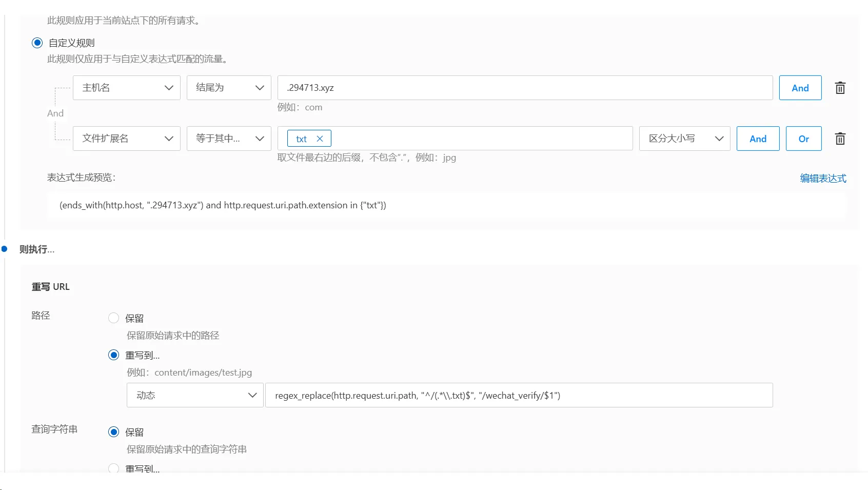Select 保留 for the query string

(114, 432)
